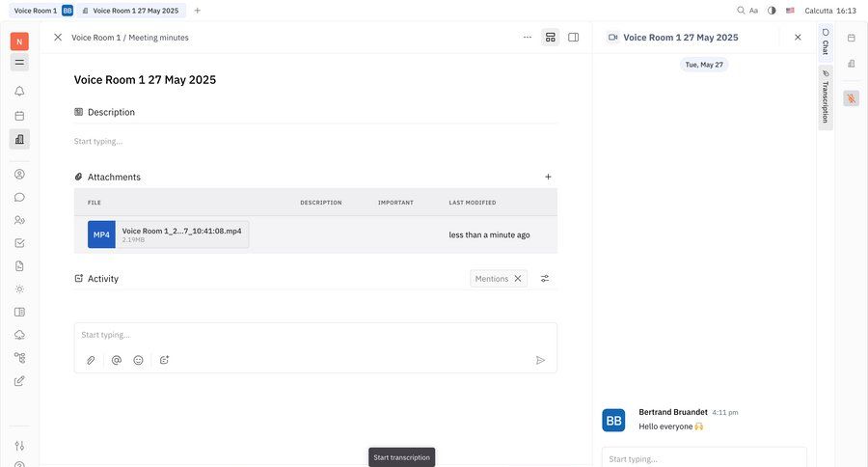Open the Voice Room mp4 attachment
This screenshot has height=467, width=868.
click(168, 234)
